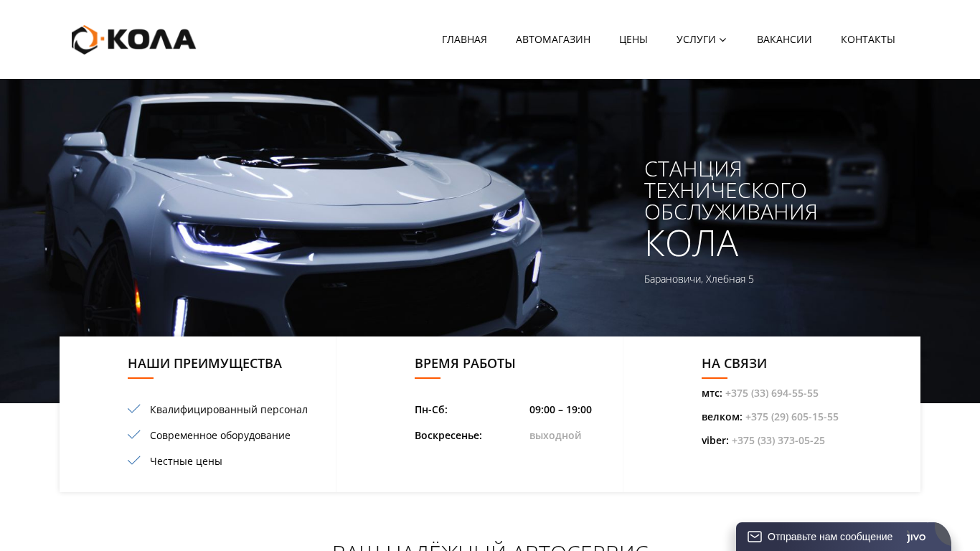Open the Jivo chat envelope icon

(x=755, y=537)
